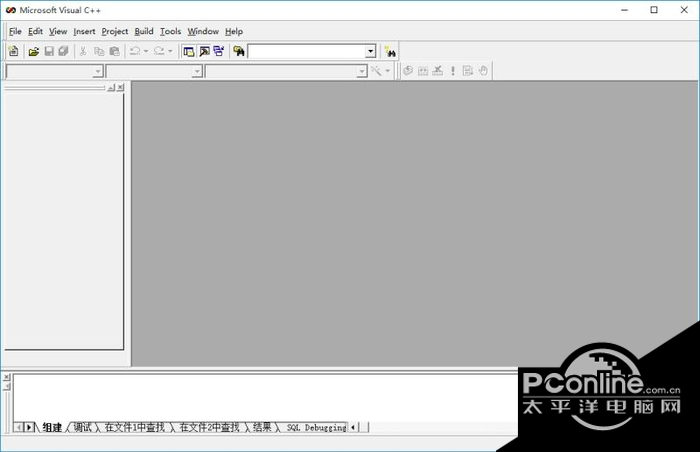Click the WizardBar actions wand icon
This screenshot has width=700, height=452.
click(x=376, y=71)
